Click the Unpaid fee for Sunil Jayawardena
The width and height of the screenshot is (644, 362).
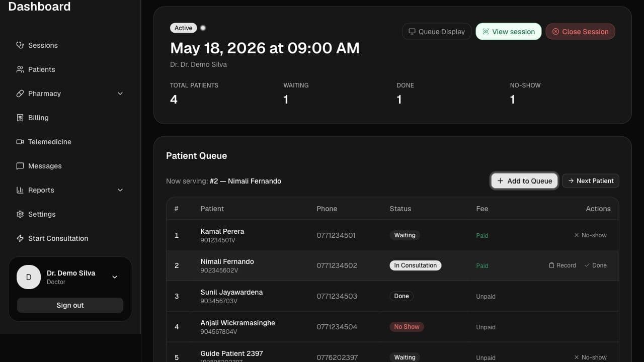(486, 297)
